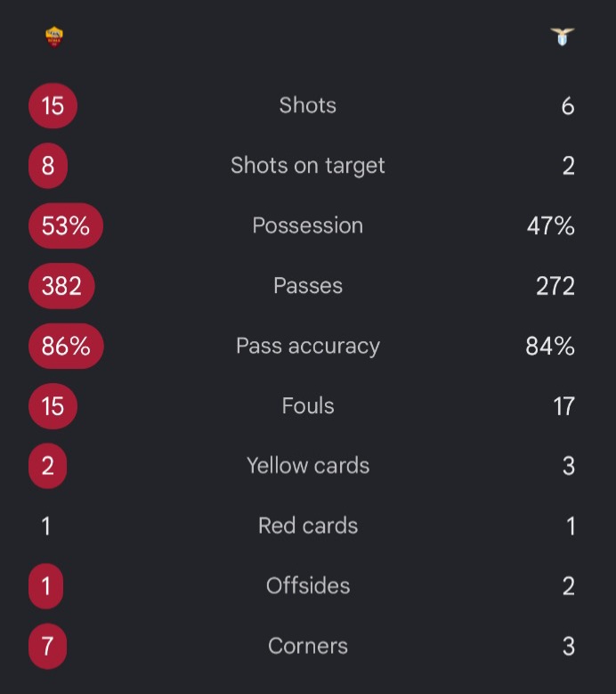This screenshot has height=694, width=616.
Task: Click the Pass accuracy label
Action: [x=308, y=347]
